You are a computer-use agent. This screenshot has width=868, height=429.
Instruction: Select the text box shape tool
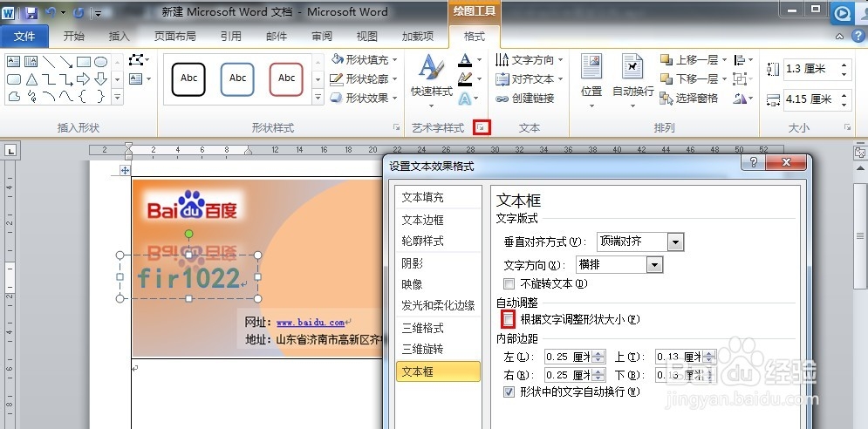(13, 61)
